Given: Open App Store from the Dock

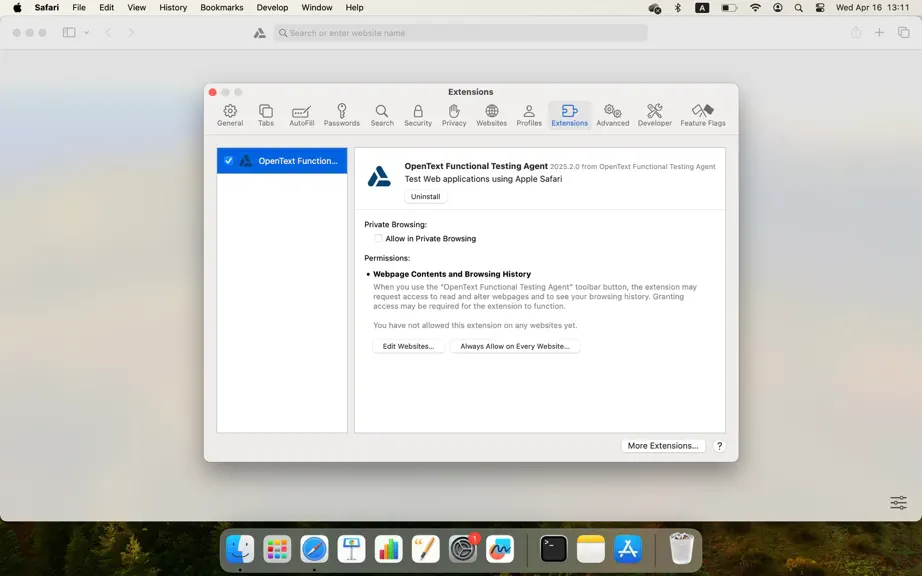Looking at the screenshot, I should (x=628, y=549).
